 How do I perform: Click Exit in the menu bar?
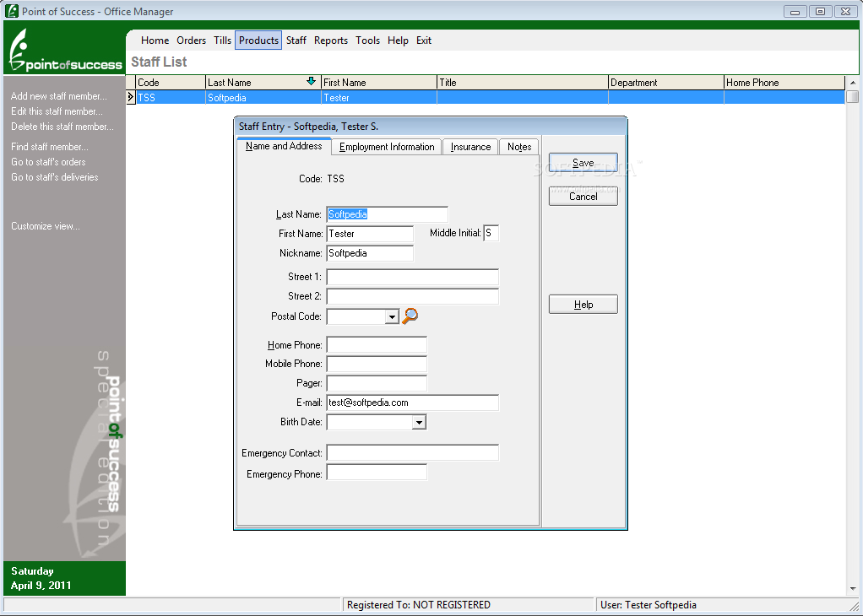(x=424, y=41)
